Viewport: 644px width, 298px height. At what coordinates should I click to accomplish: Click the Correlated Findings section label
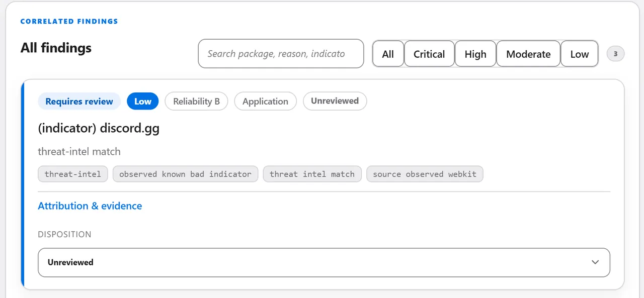[x=69, y=21]
